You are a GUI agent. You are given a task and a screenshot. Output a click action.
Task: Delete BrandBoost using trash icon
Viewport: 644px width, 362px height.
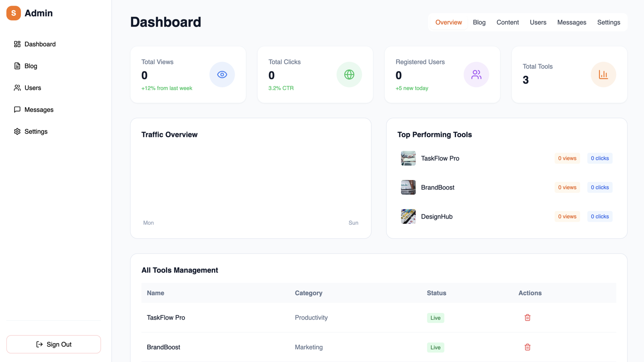point(527,347)
